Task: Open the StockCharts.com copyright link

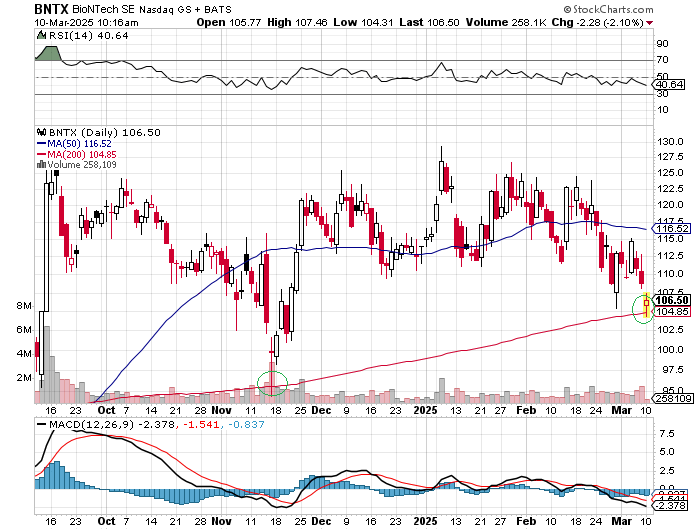Action: [x=608, y=9]
